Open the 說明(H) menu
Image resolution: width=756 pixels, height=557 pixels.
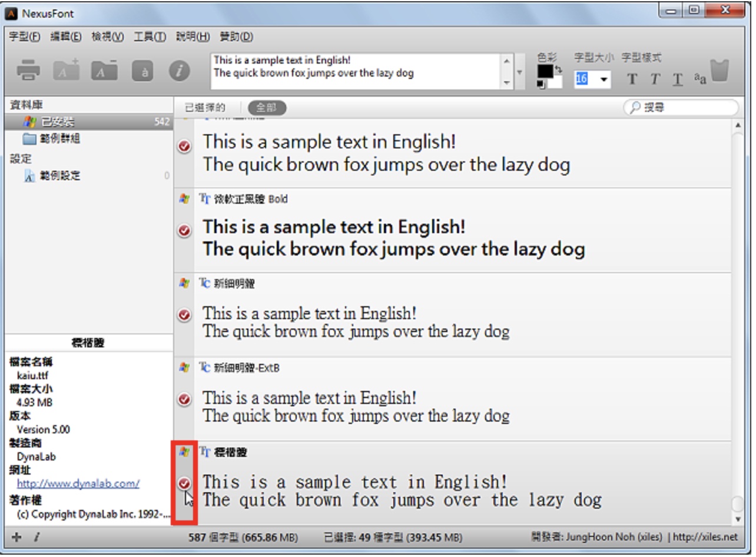(193, 37)
